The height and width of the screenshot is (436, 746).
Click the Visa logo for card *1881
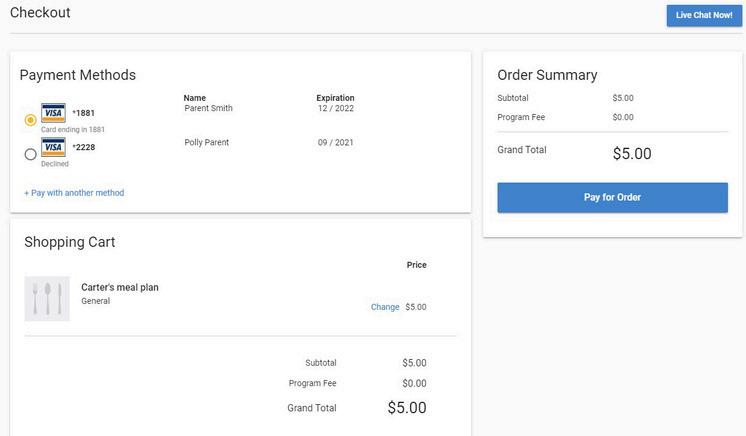pos(53,112)
